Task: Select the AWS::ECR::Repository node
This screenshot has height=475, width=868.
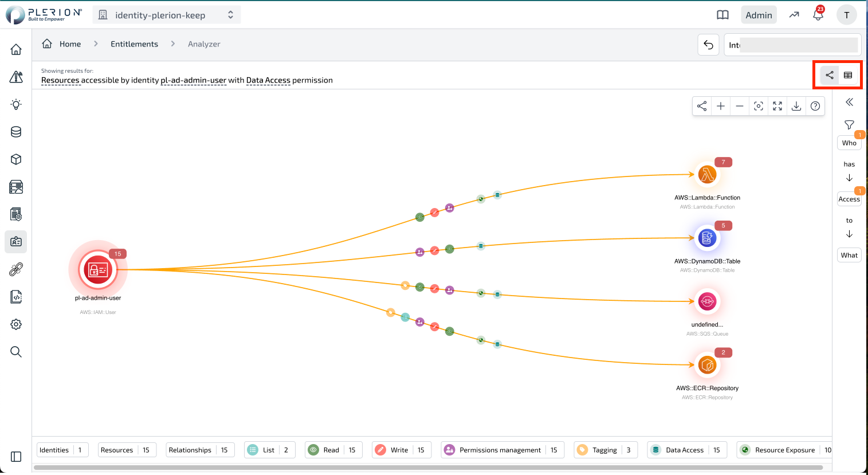Action: (x=707, y=364)
